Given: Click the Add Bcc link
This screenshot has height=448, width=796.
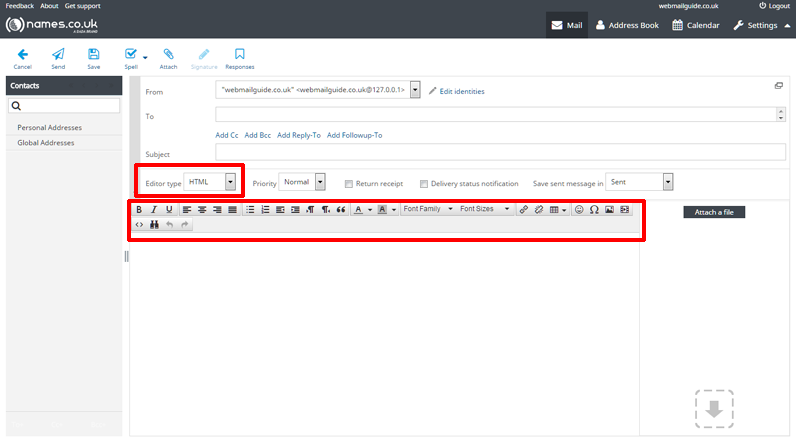Looking at the screenshot, I should [258, 135].
